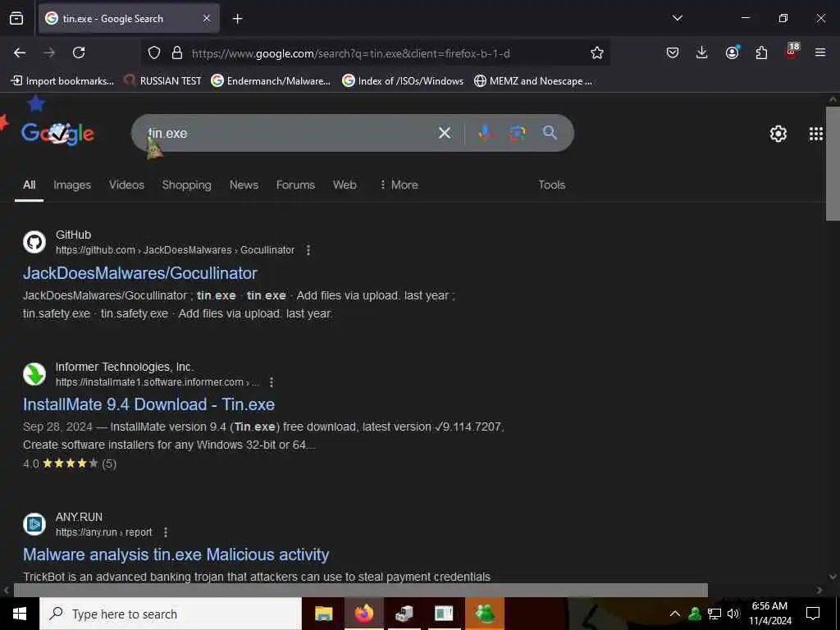Open the Firefox account menu
The height and width of the screenshot is (630, 840).
pyautogui.click(x=732, y=52)
